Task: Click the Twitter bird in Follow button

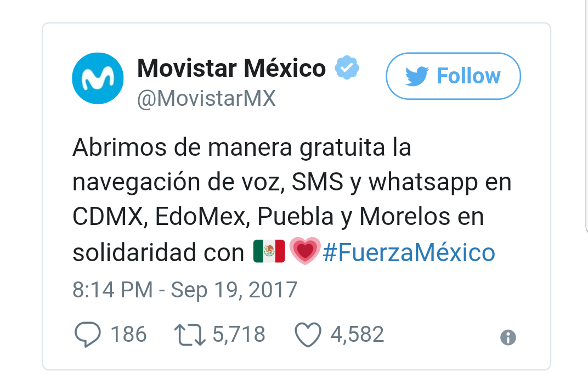Action: coord(417,76)
